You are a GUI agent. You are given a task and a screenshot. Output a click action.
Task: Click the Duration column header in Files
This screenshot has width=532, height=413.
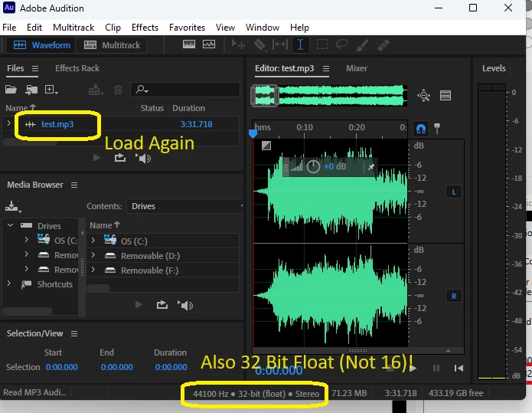point(188,108)
